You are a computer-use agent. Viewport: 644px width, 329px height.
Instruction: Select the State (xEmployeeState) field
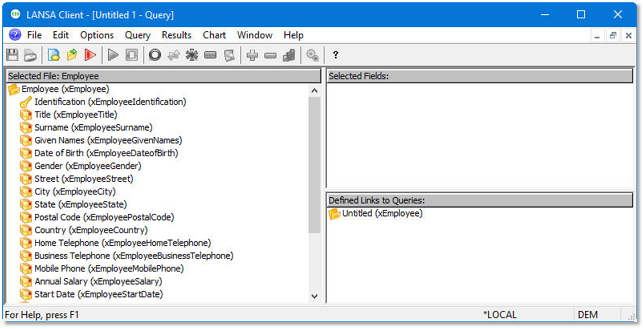point(80,205)
